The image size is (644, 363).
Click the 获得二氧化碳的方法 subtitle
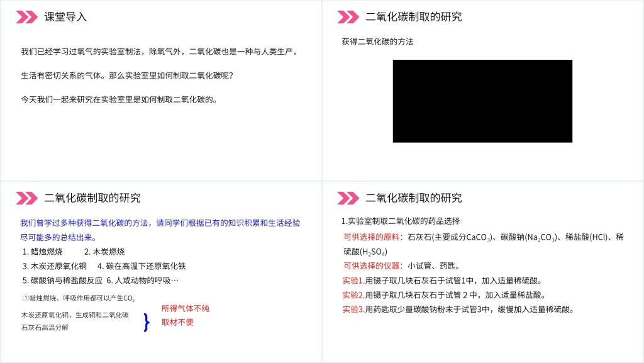coord(377,42)
